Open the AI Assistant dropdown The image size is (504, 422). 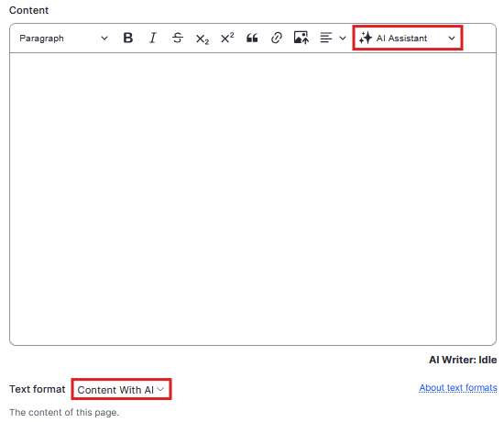point(408,38)
